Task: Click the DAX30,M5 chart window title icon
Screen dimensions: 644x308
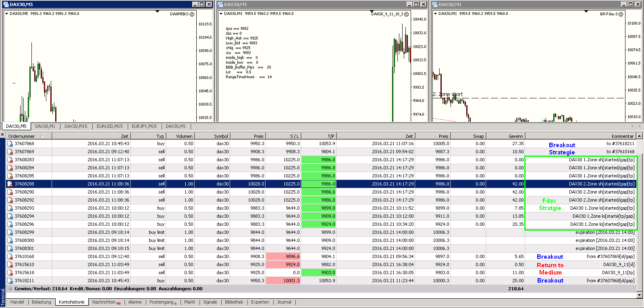Action: (x=6, y=4)
